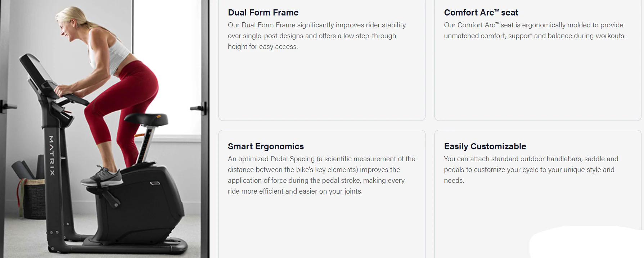Screen dimensions: 644x258
Task: Click the outdoor handlebars customization paragraph
Action: (x=531, y=169)
